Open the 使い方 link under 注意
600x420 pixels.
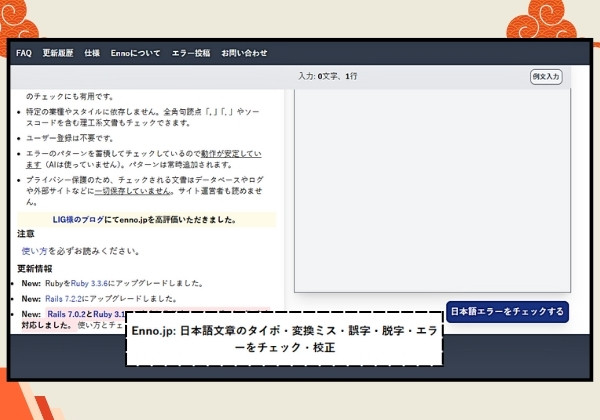point(34,251)
